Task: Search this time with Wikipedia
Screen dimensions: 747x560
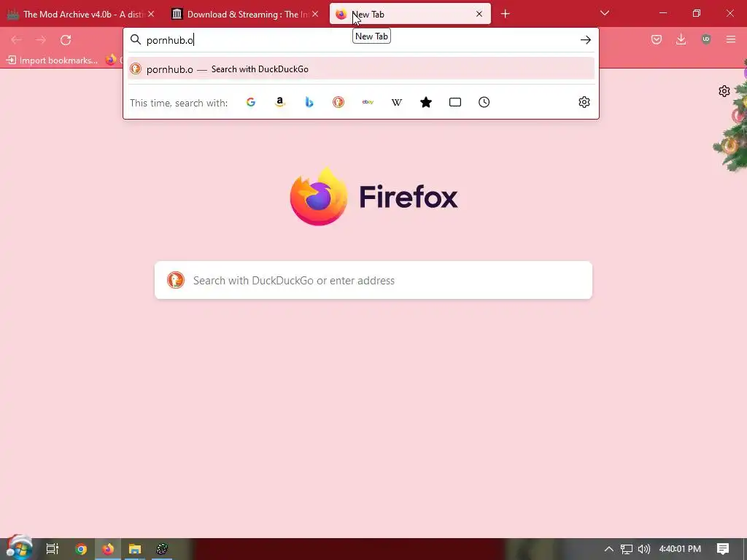Action: point(397,102)
